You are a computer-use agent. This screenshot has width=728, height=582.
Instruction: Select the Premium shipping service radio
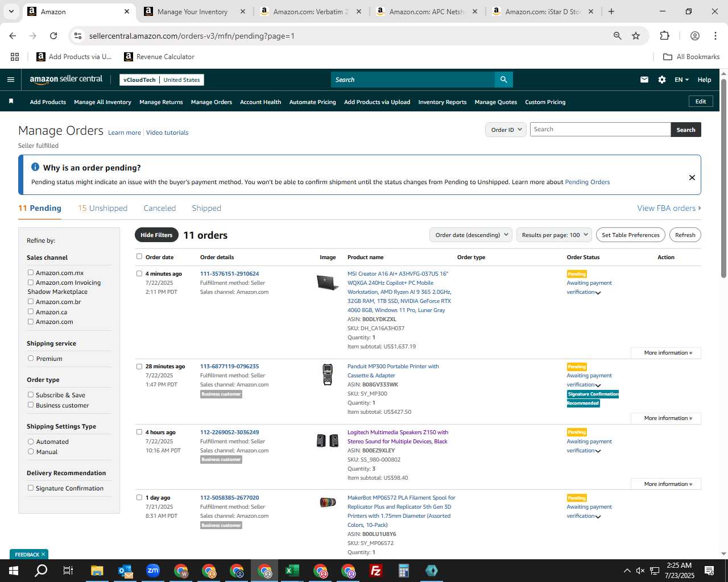click(x=31, y=359)
